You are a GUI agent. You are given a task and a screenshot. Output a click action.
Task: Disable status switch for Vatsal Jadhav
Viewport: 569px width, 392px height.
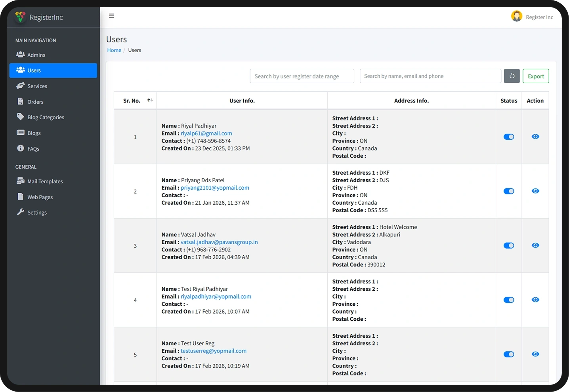(x=509, y=245)
